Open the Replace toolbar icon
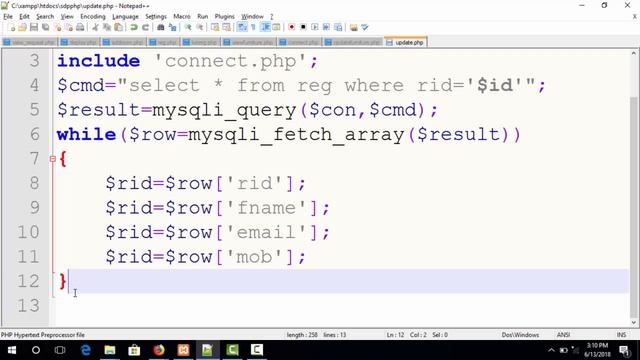 pyautogui.click(x=172, y=27)
